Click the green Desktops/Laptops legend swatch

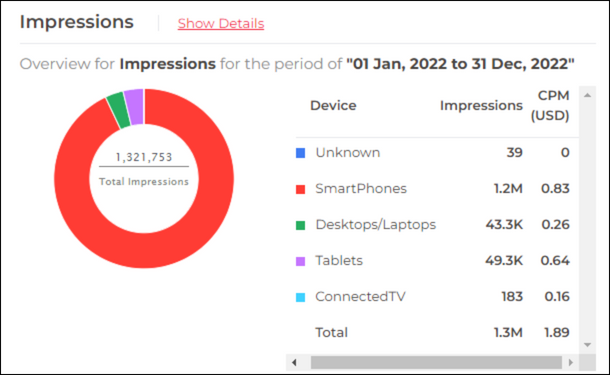(x=301, y=225)
